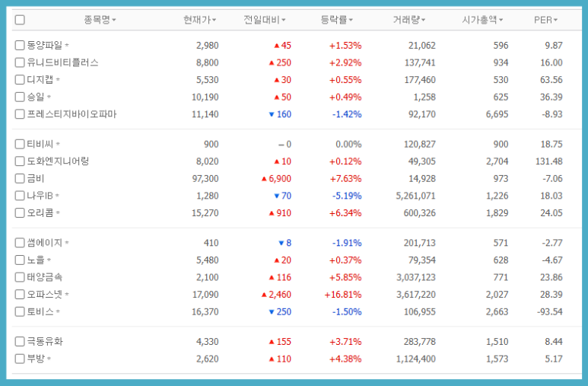Sort by 등락률 column header
Screen dimensions: 588x386
coord(336,20)
